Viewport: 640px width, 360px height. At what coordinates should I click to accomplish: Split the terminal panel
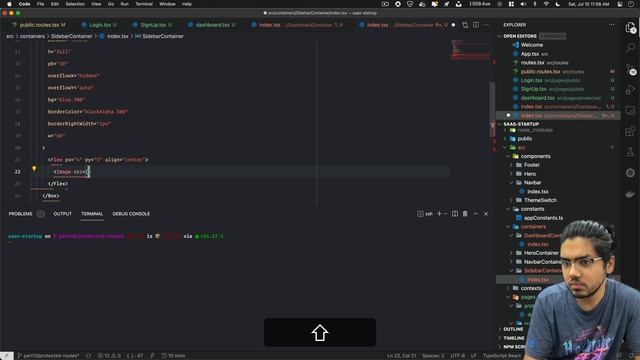click(455, 214)
